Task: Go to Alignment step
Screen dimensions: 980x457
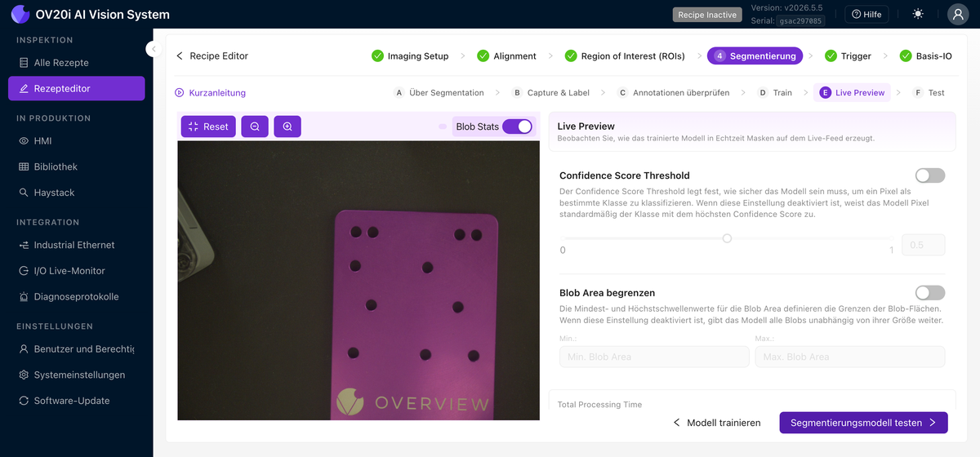Action: coord(506,56)
